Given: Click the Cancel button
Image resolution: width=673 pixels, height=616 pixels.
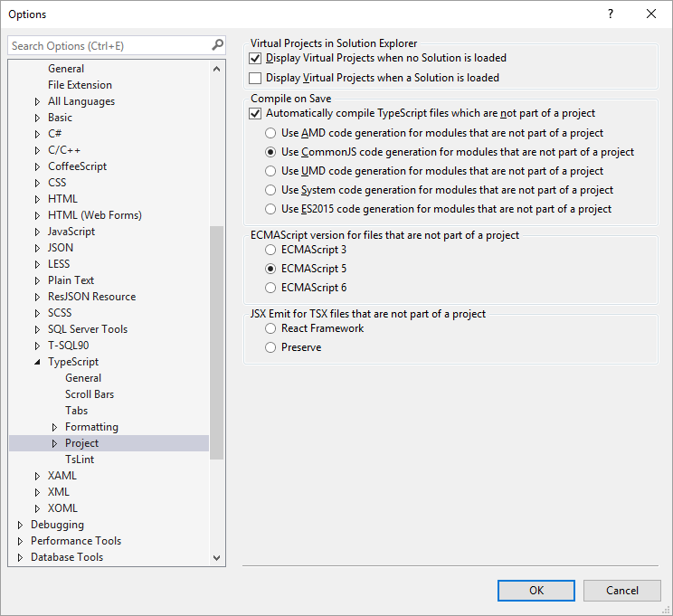Looking at the screenshot, I should point(621,590).
